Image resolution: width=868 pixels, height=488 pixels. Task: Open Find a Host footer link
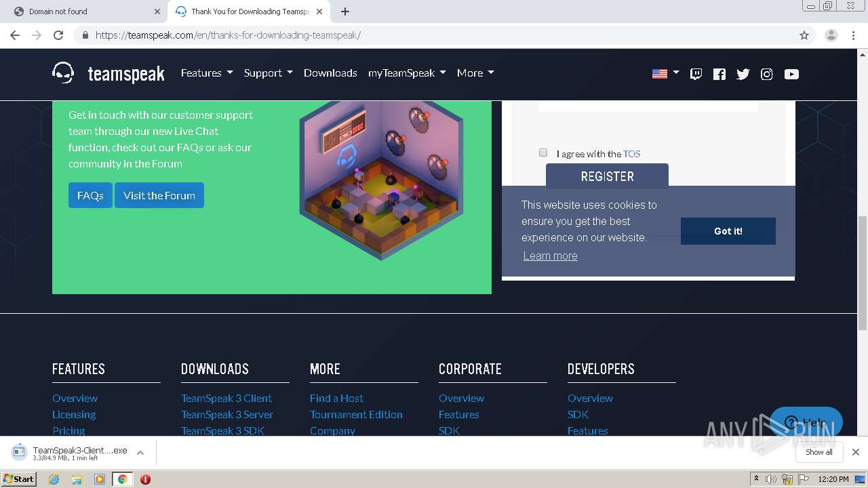336,398
